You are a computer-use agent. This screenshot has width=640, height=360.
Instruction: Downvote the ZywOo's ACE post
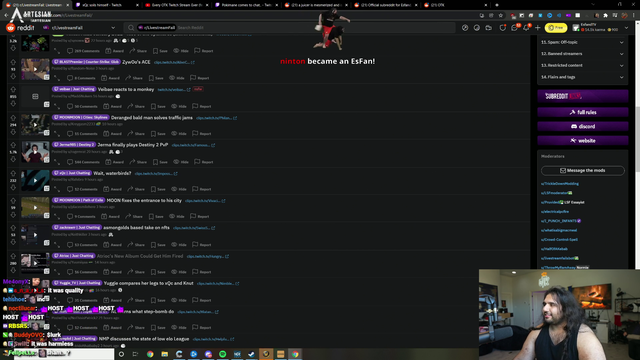coord(13,76)
